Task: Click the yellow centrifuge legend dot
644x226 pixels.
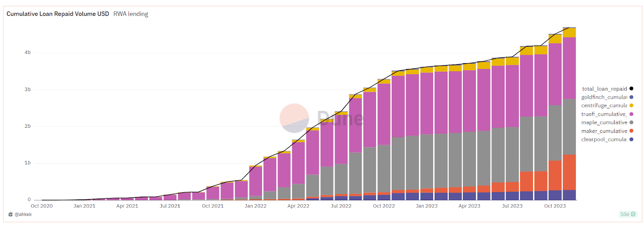Action: (x=631, y=106)
